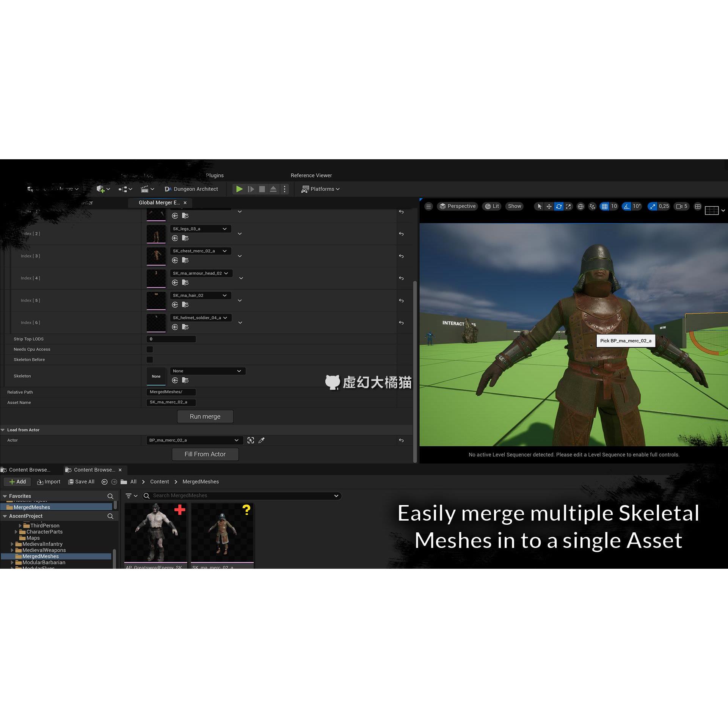
Task: Use selected asset for Index 4 (arrow icon)
Action: click(175, 282)
